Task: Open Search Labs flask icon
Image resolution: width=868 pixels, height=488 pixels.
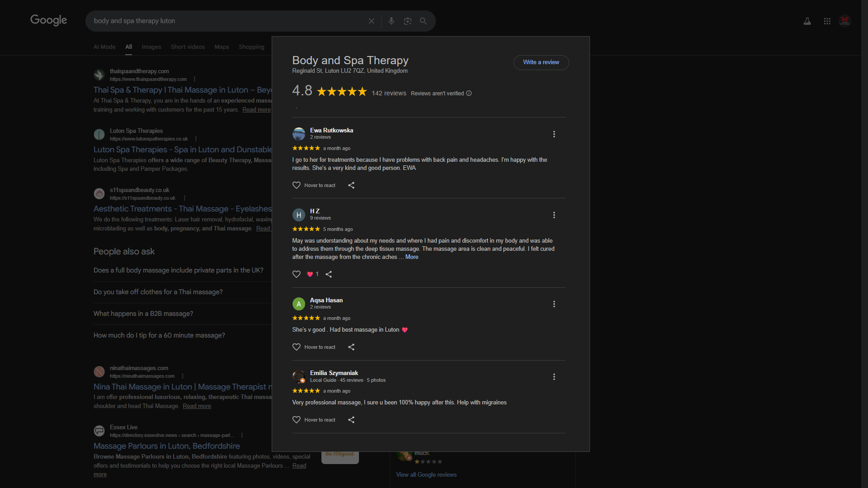Action: [807, 21]
